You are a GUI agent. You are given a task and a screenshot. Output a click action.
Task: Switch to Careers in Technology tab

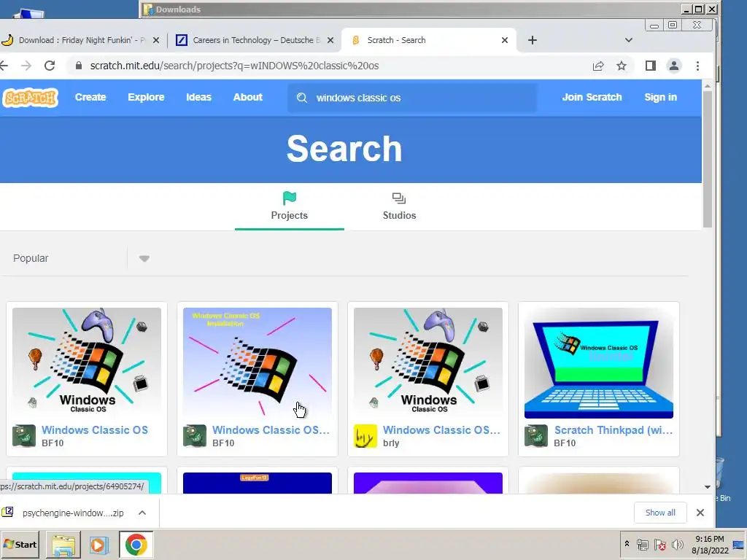[255, 41]
